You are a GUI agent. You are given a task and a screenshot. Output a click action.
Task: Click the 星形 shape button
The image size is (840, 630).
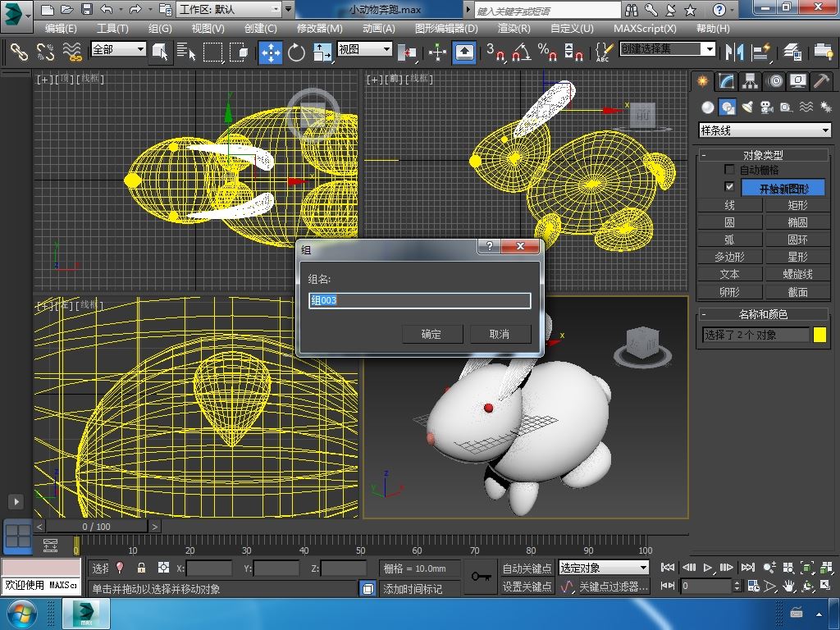[797, 257]
